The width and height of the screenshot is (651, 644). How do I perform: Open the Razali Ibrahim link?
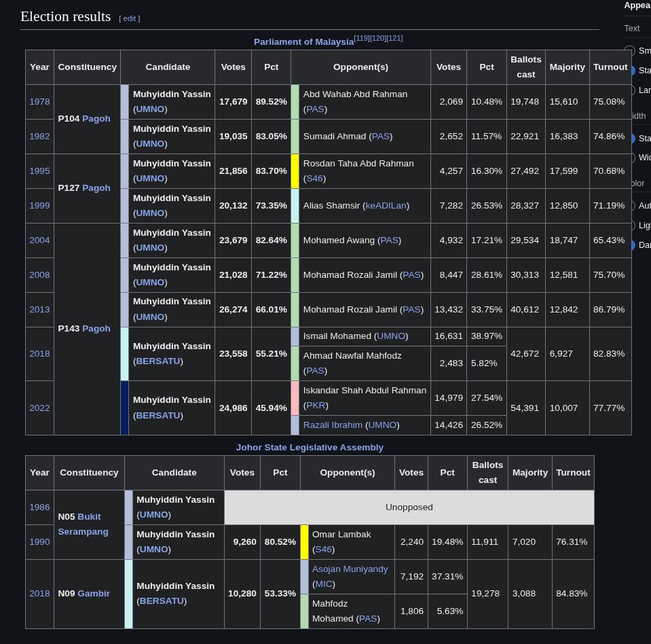333,425
